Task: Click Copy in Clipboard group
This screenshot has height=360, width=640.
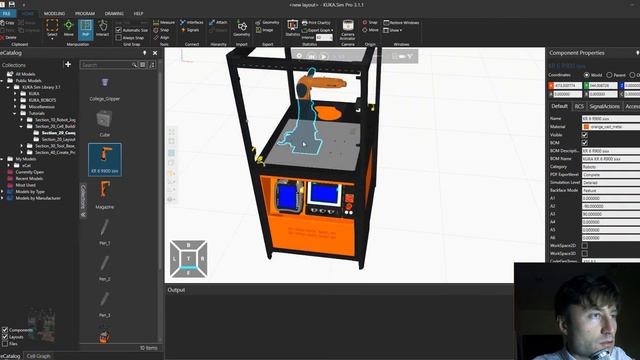Action: (x=7, y=23)
